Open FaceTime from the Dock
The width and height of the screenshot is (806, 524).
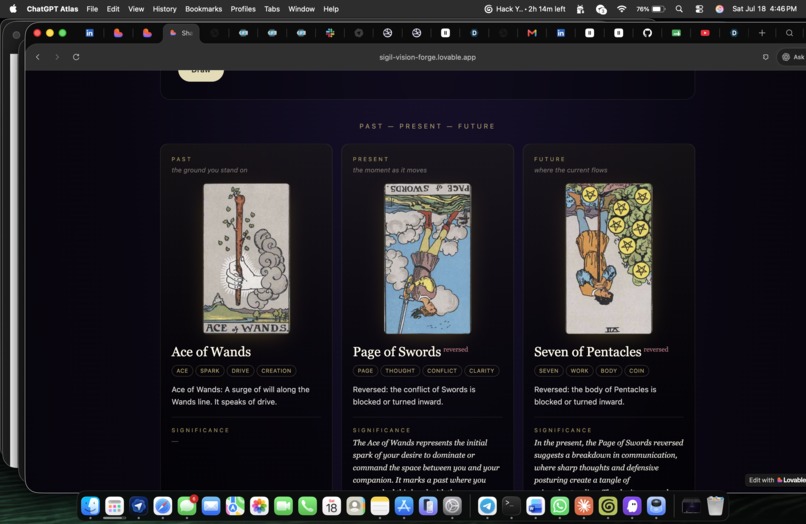[x=283, y=506]
